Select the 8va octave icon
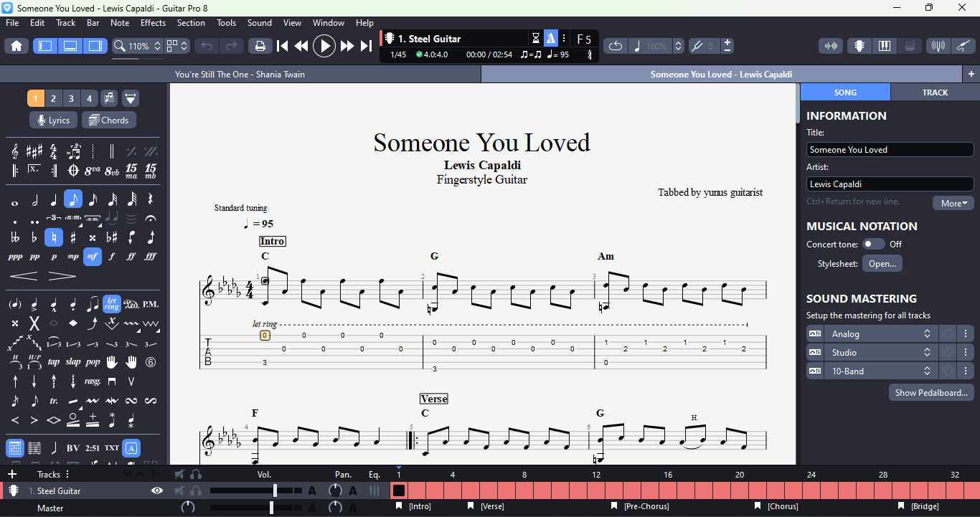This screenshot has height=517, width=980. coord(93,171)
